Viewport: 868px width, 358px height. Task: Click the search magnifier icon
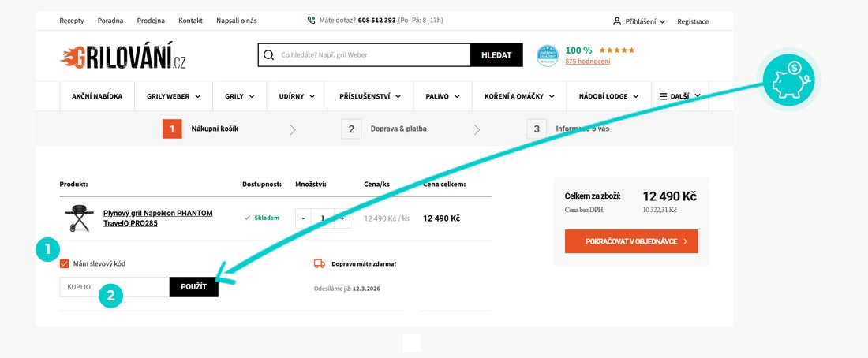coord(269,54)
